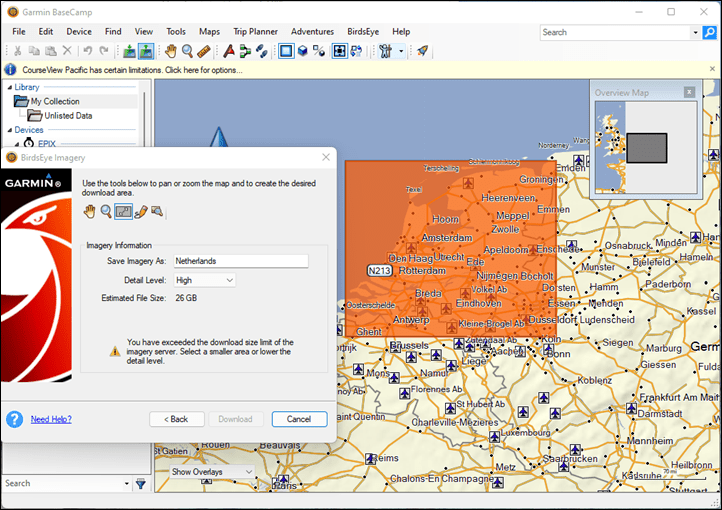The image size is (722, 510).
Task: Open the Trip Planner menu
Action: 256,32
